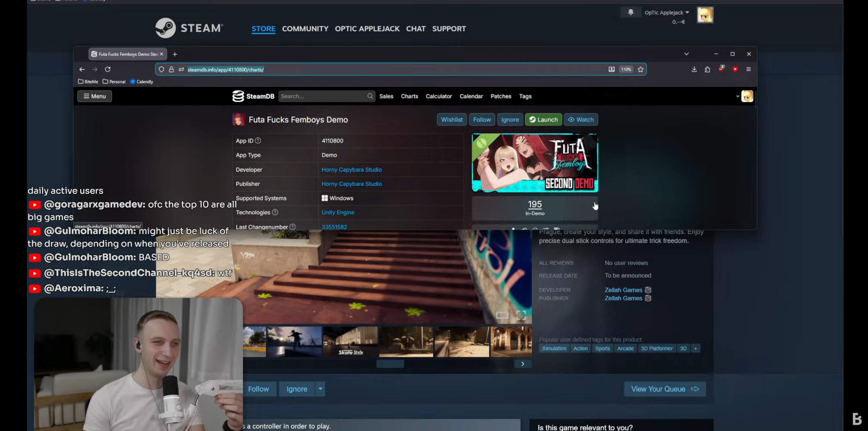Open SteamDB Charts page
This screenshot has width=868, height=431.
tap(409, 96)
